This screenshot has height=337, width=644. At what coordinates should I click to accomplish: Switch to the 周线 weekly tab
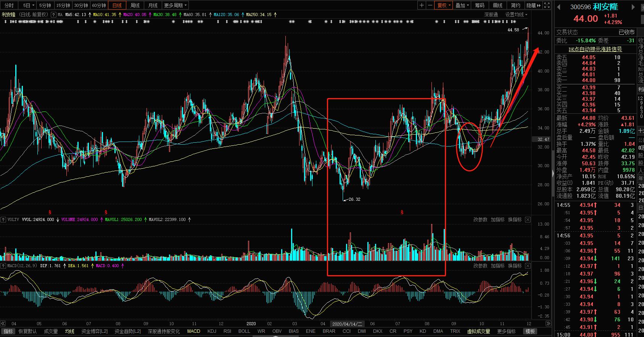(x=135, y=5)
